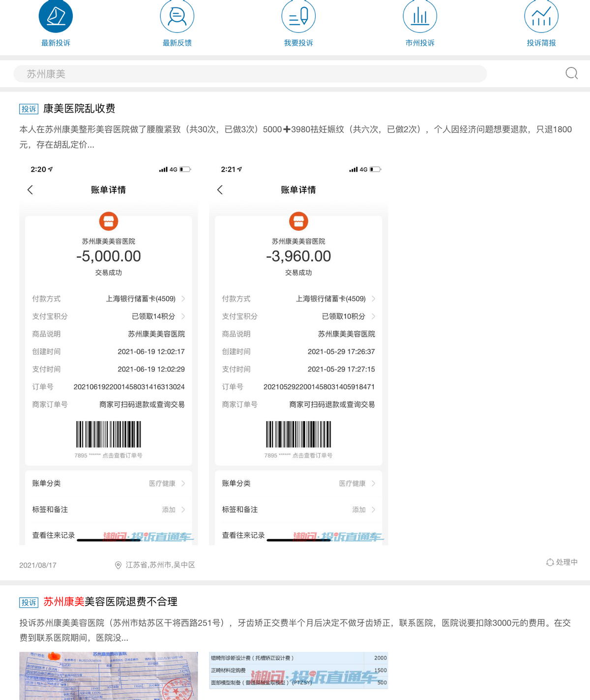Viewport: 590px width, 700px height.
Task: View the 投诉简报 trend report icon
Action: pyautogui.click(x=541, y=16)
